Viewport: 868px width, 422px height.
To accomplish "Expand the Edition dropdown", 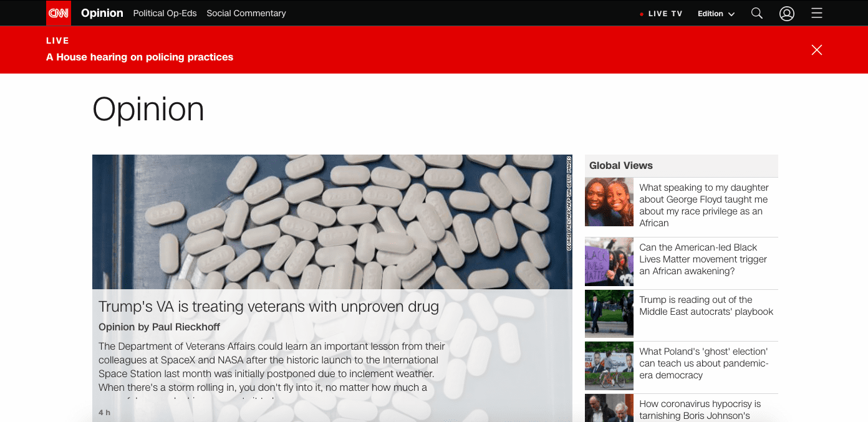I will [716, 14].
